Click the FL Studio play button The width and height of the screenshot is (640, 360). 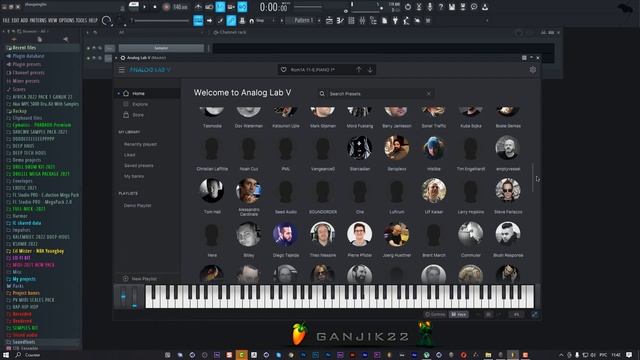(x=144, y=7)
